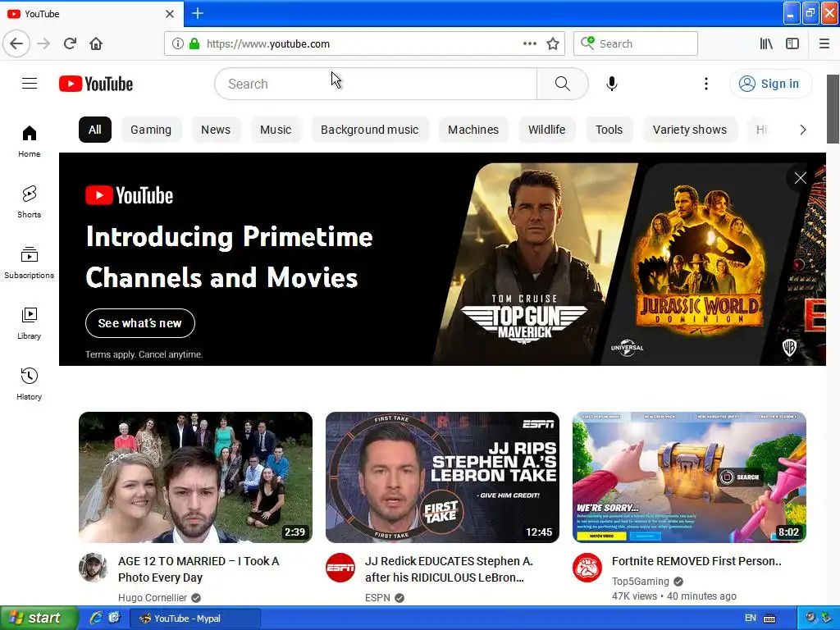Open page actions three-dot menu in address bar
Image resolution: width=840 pixels, height=630 pixels.
529,43
